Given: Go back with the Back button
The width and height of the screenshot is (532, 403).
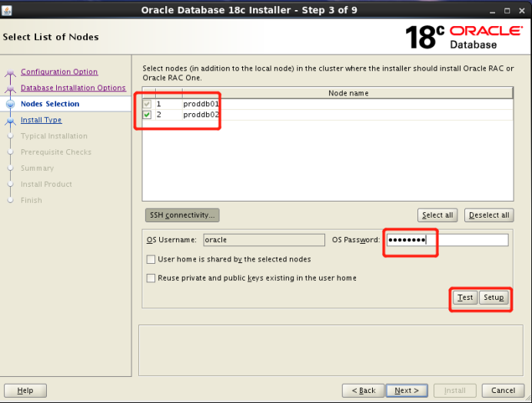Looking at the screenshot, I should 364,391.
